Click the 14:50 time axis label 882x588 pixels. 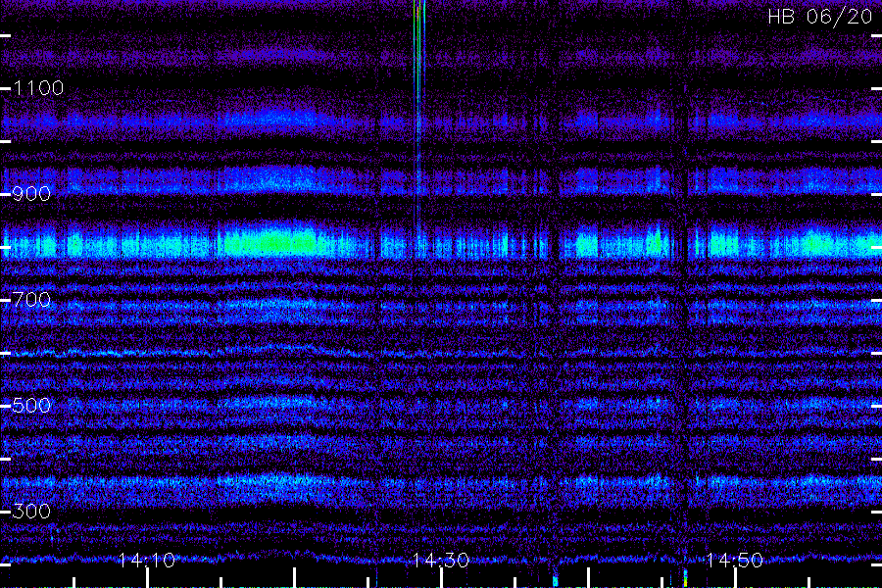[735, 560]
